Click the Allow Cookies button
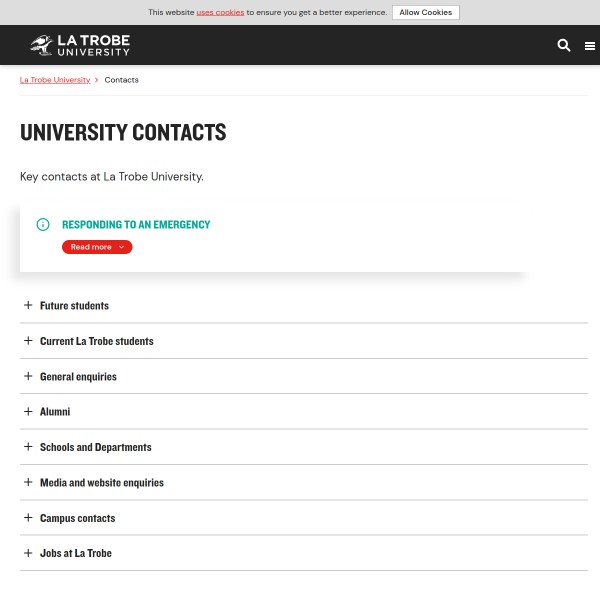The width and height of the screenshot is (600, 600). (426, 13)
